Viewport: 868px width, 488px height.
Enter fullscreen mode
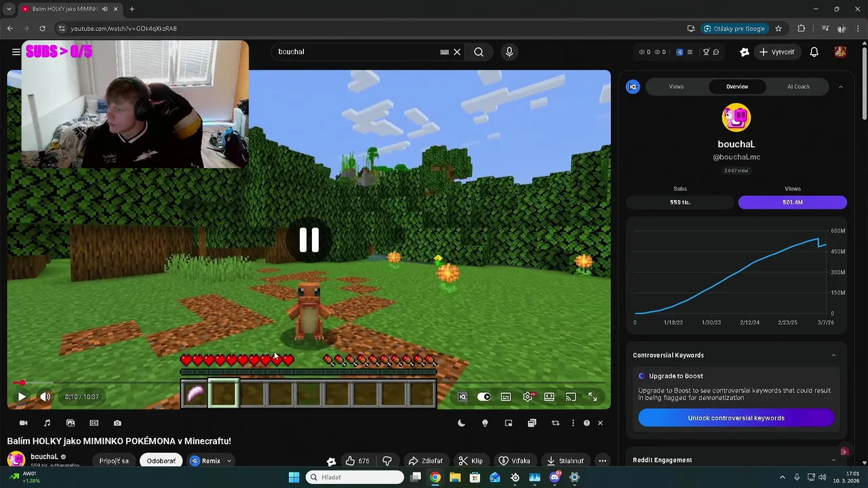(x=593, y=396)
